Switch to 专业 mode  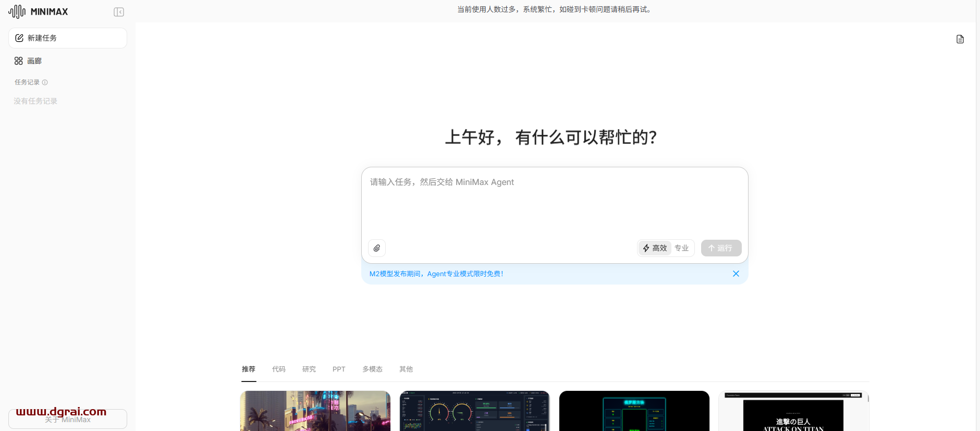click(681, 248)
